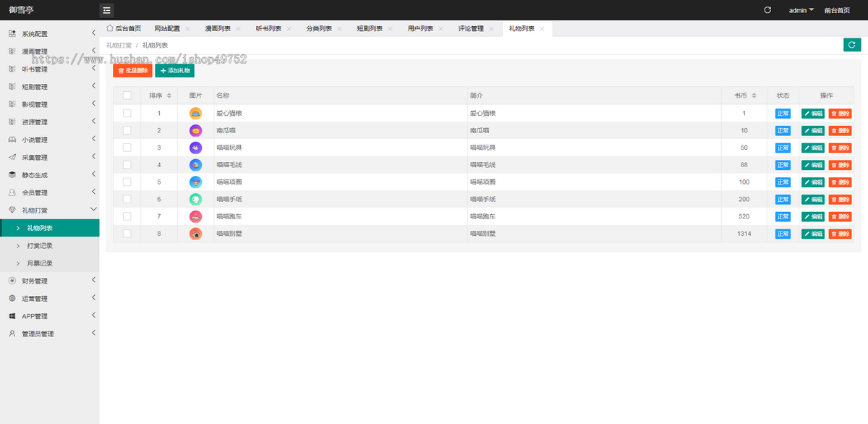
Task: Check the box for the 喵喵项圈 row
Action: pos(127,182)
